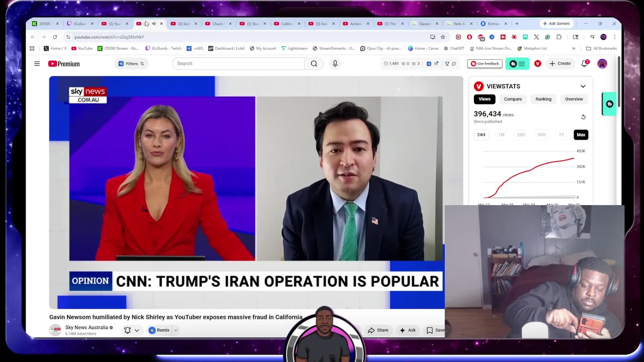Select the 90D range in ViewStats
This screenshot has width=644, height=362.
541,135
